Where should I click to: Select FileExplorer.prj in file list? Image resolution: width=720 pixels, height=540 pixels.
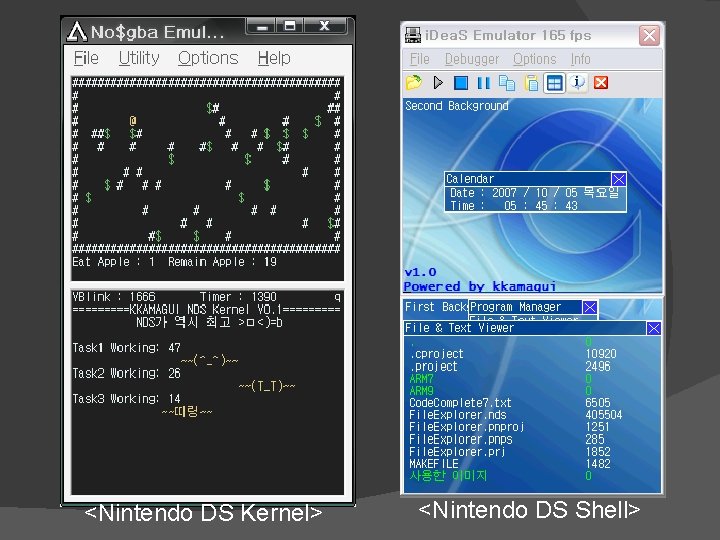[x=457, y=452]
